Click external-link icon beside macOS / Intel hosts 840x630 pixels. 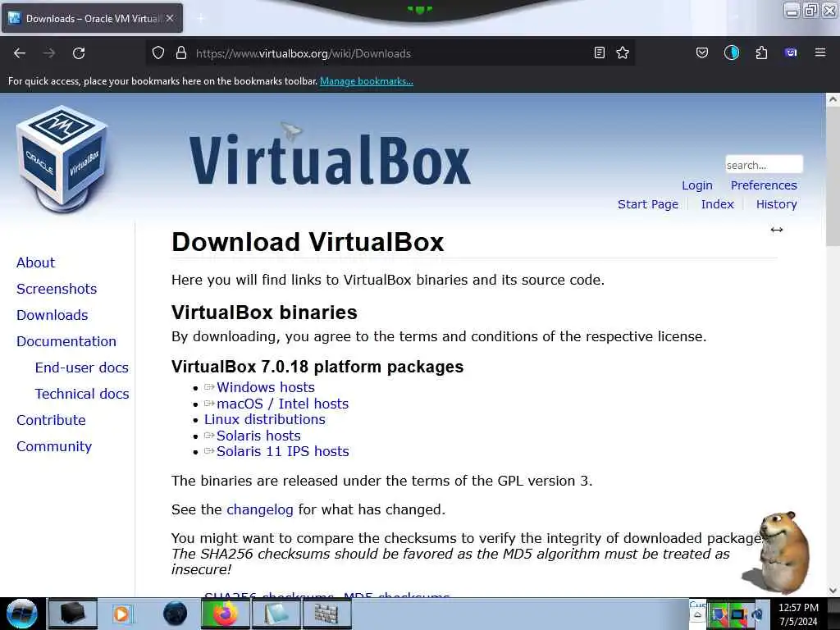pos(209,403)
